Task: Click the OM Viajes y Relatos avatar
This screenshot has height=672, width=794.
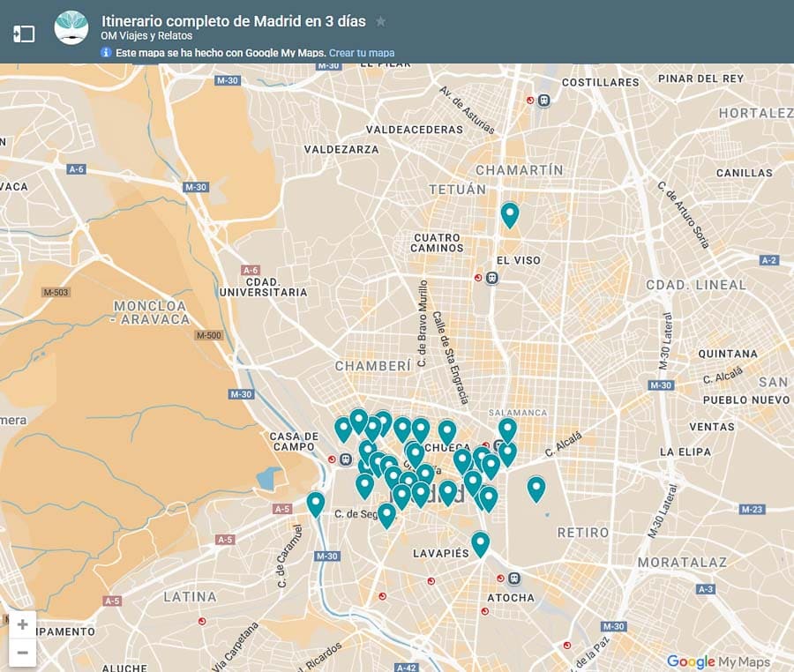Action: pos(71,27)
